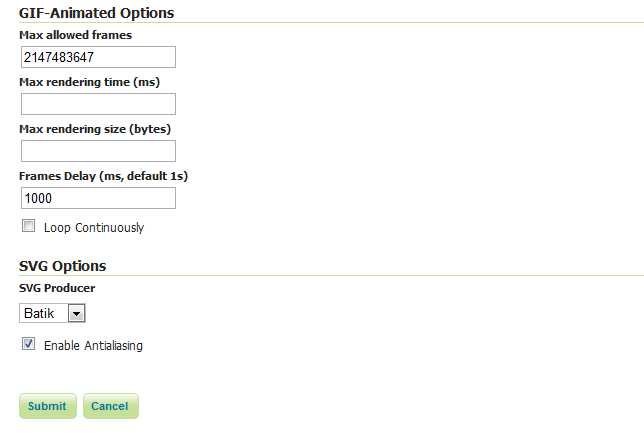Click the SVG Options section heading
Image resolution: width=644 pixels, height=433 pixels.
point(62,266)
